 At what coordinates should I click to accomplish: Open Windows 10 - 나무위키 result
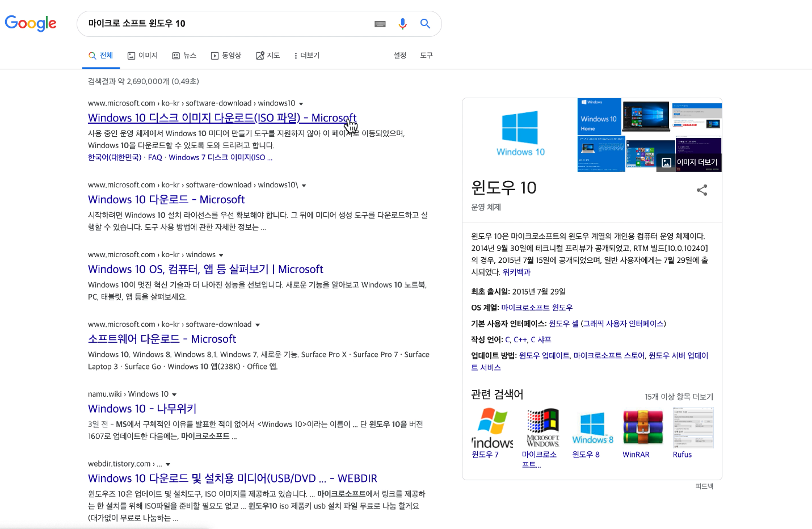[x=142, y=409]
